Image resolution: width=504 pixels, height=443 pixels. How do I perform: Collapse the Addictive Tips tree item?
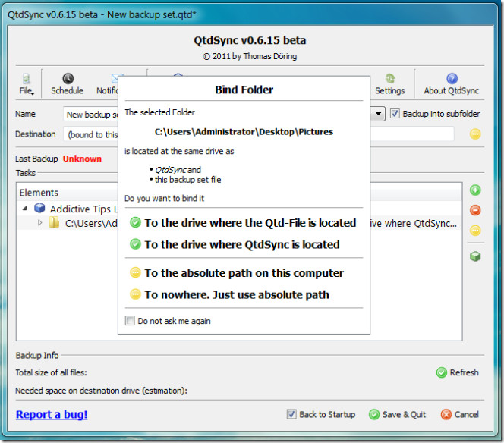point(25,209)
